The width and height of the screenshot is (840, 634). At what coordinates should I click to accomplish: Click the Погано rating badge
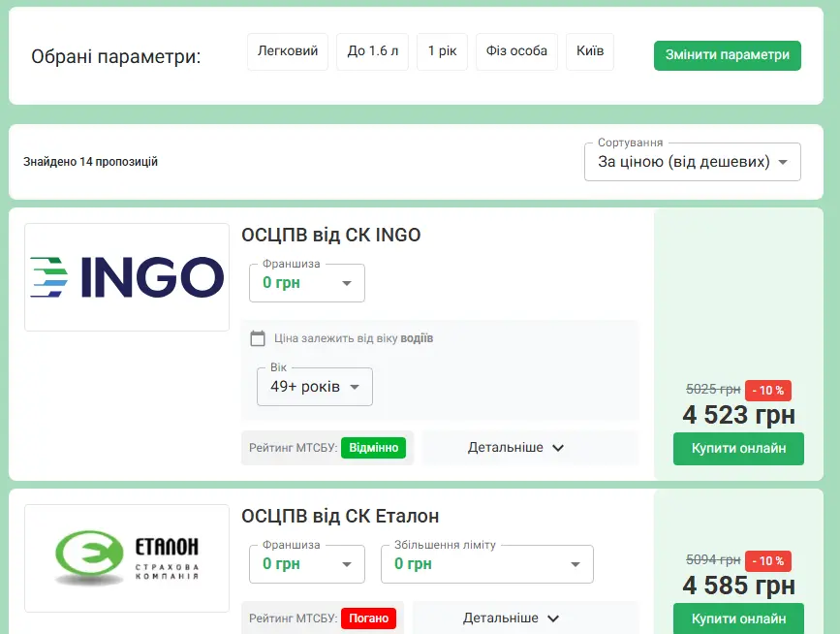click(368, 618)
